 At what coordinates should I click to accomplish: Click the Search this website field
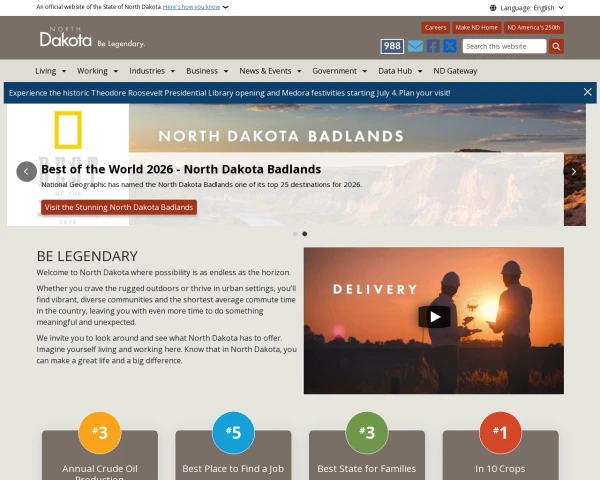pyautogui.click(x=504, y=46)
